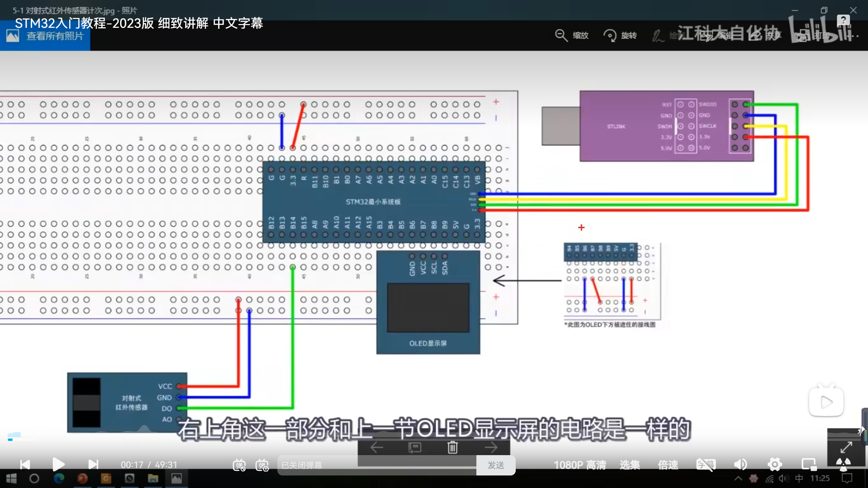Go to the previous episode
The height and width of the screenshot is (488, 868).
[25, 464]
